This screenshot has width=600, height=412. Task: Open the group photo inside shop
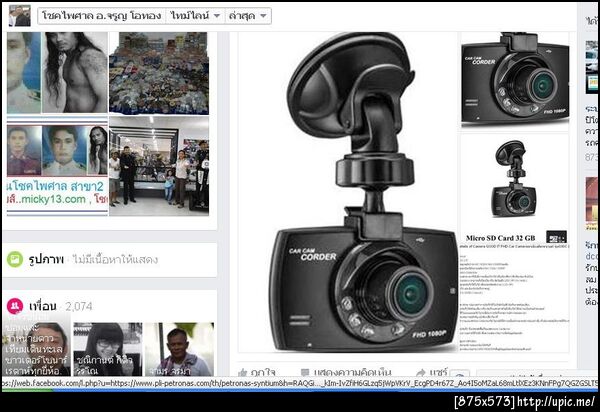[x=159, y=166]
